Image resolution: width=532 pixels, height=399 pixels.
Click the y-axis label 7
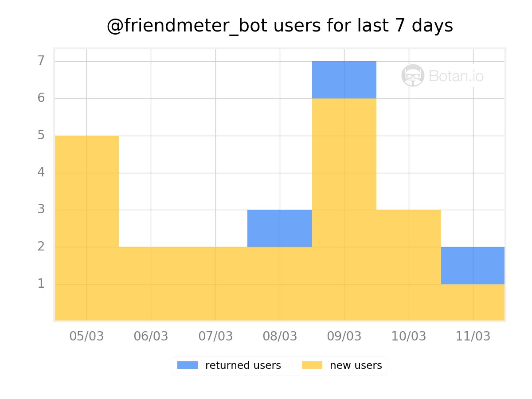(41, 60)
